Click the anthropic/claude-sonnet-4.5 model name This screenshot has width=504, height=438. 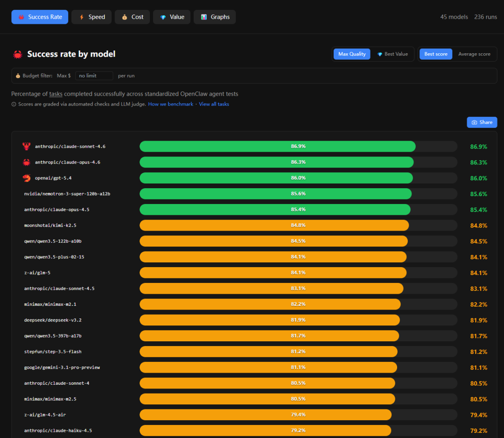click(x=59, y=289)
